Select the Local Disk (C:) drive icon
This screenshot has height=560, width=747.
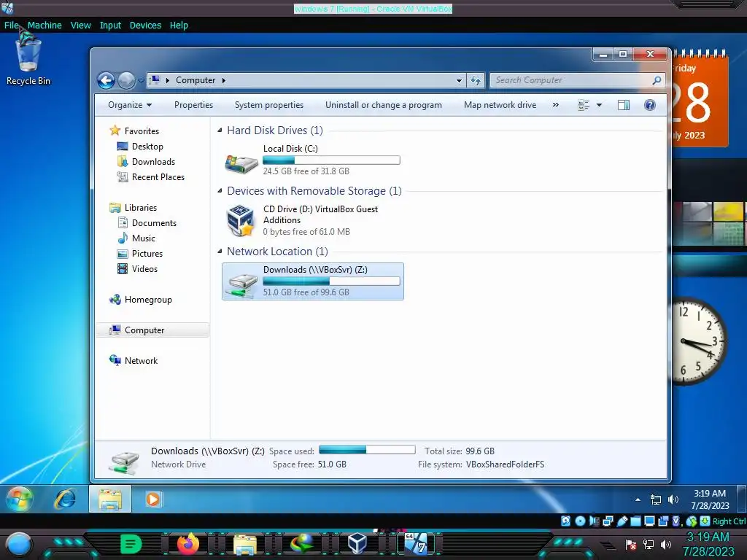(x=241, y=163)
